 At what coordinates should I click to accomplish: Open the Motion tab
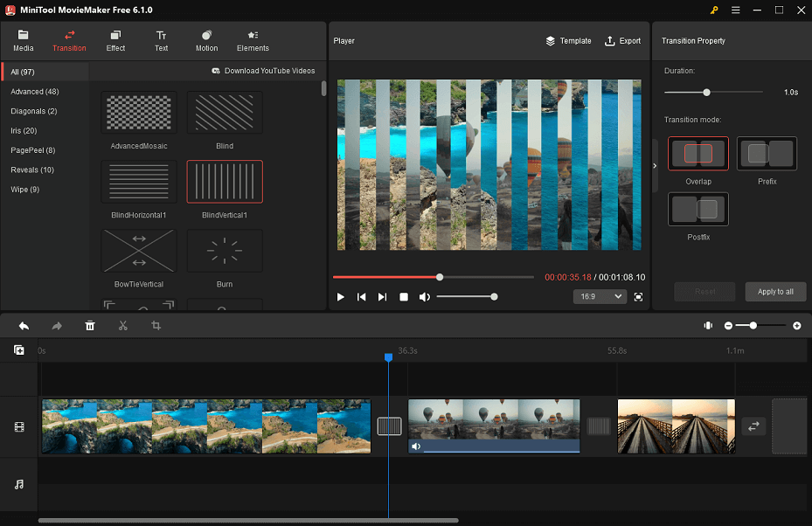(206, 41)
